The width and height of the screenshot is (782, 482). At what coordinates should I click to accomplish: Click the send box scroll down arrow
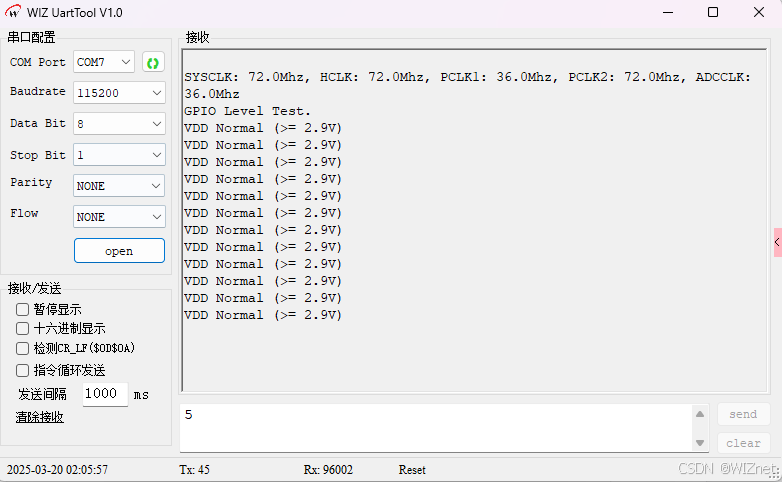[x=700, y=443]
